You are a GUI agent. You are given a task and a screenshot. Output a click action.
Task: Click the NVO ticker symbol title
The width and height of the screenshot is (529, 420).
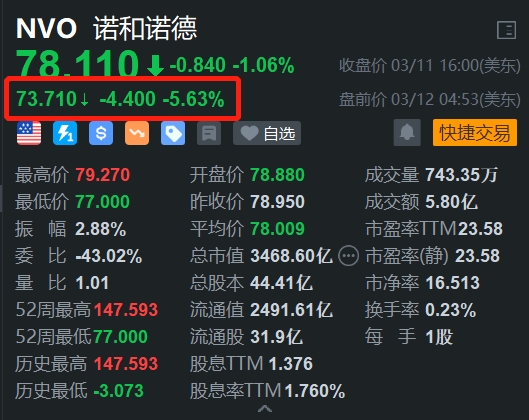tap(47, 29)
